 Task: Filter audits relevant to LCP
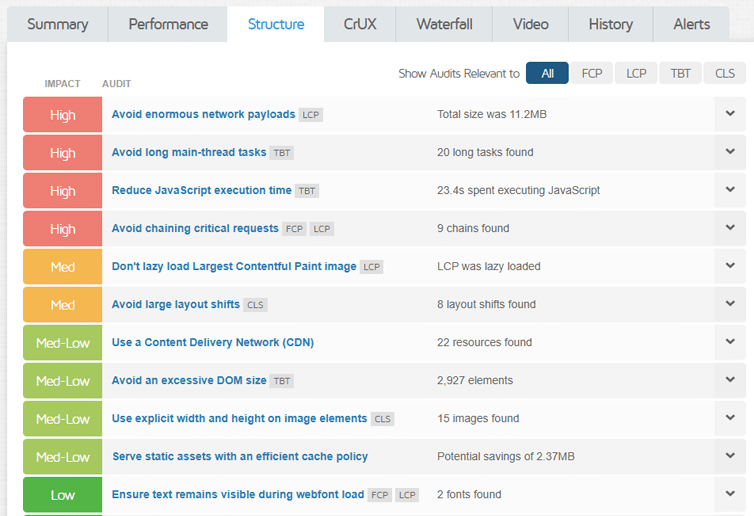coord(636,73)
